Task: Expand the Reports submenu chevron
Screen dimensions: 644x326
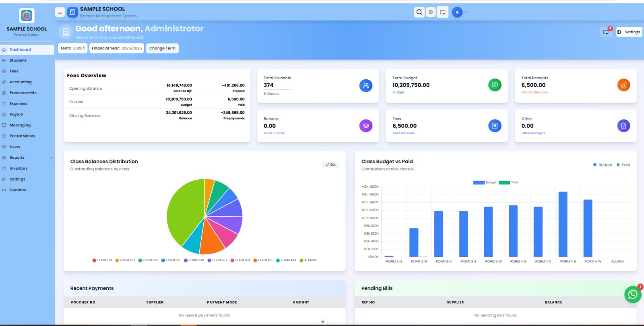Action: [51, 158]
